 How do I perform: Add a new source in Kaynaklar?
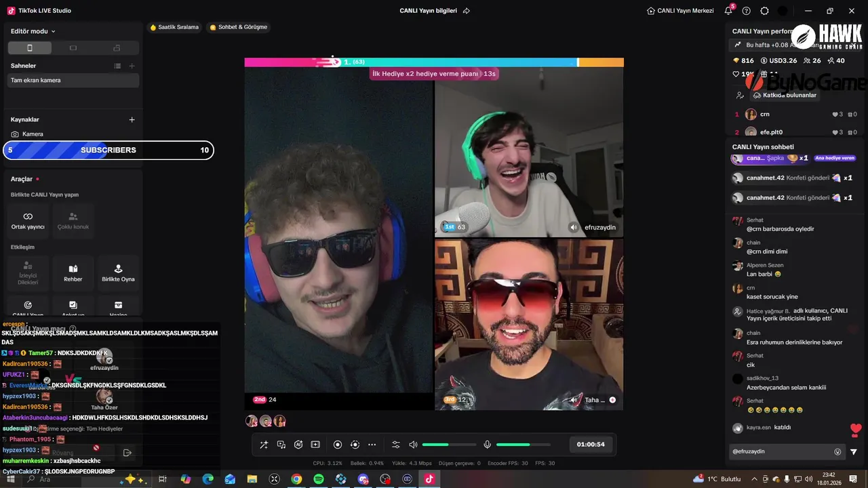pyautogui.click(x=132, y=119)
